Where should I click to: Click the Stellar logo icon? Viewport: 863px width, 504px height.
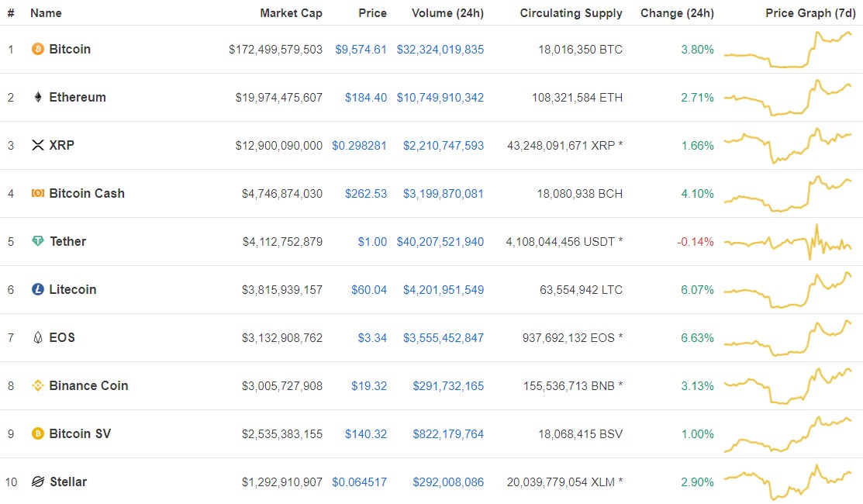[x=37, y=482]
